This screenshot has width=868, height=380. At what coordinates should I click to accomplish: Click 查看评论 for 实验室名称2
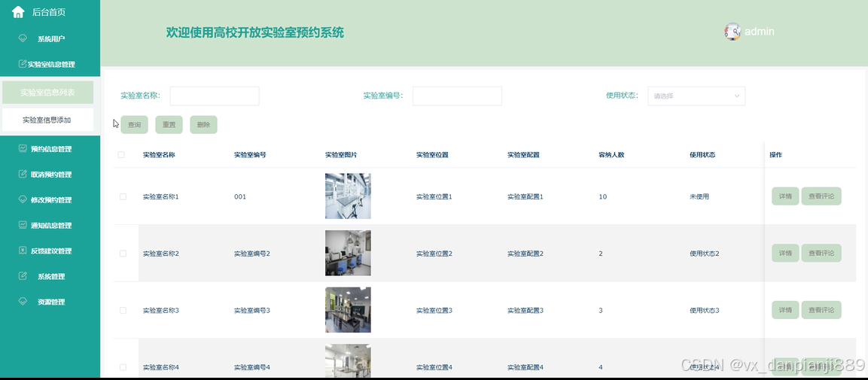click(x=821, y=254)
